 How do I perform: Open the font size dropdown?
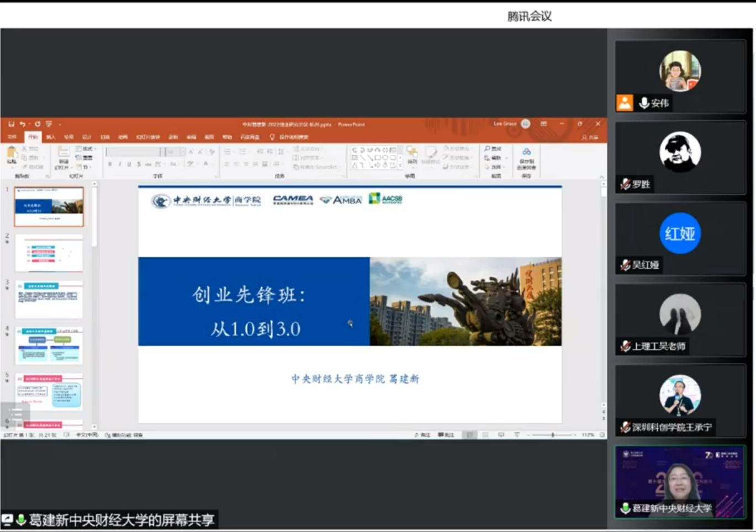point(183,152)
